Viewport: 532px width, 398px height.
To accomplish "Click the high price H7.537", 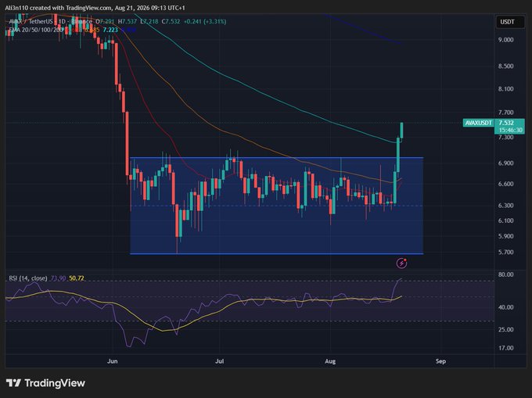I will coord(128,21).
